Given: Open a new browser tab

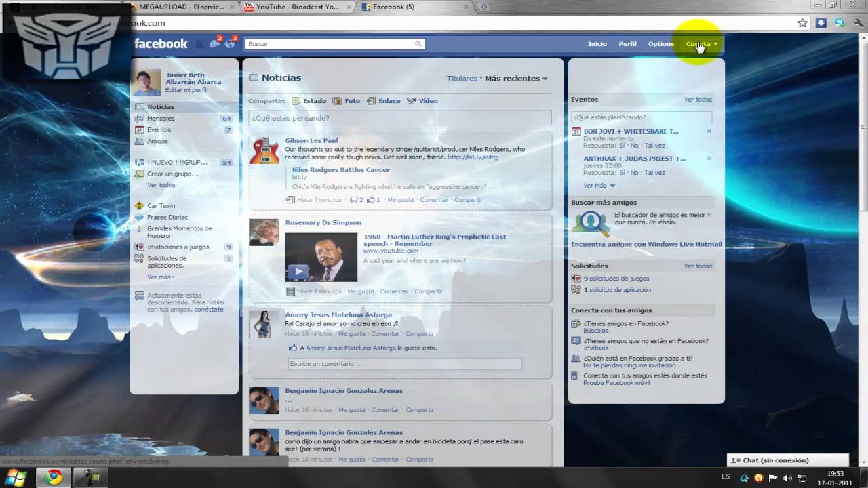Looking at the screenshot, I should 484,7.
